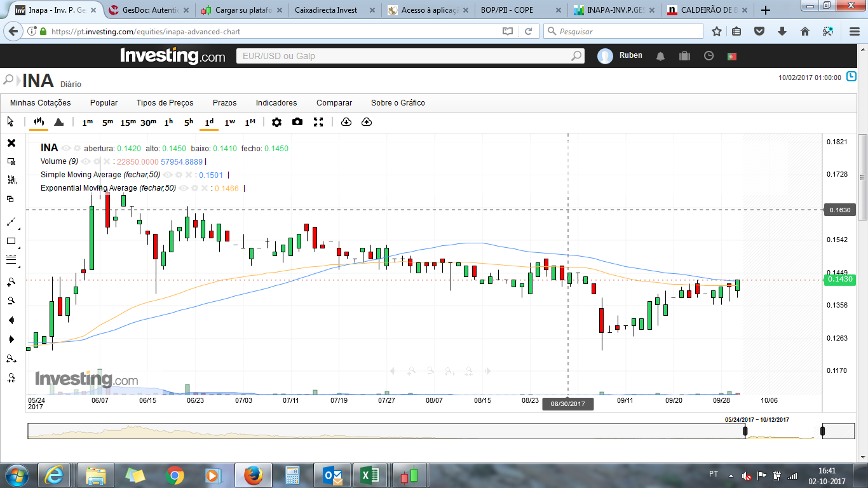Take a chart snapshot with camera icon
Viewport: 868px width, 488px height.
coord(297,122)
